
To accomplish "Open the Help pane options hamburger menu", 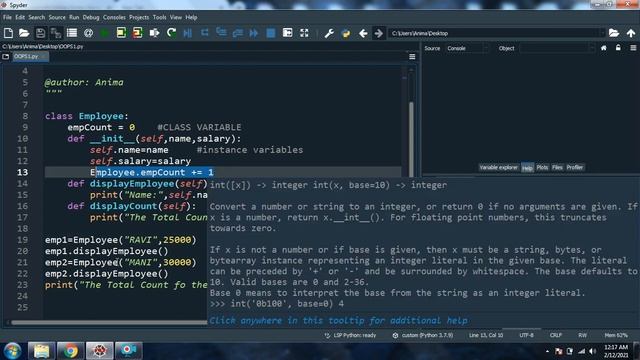I will pyautogui.click(x=633, y=48).
